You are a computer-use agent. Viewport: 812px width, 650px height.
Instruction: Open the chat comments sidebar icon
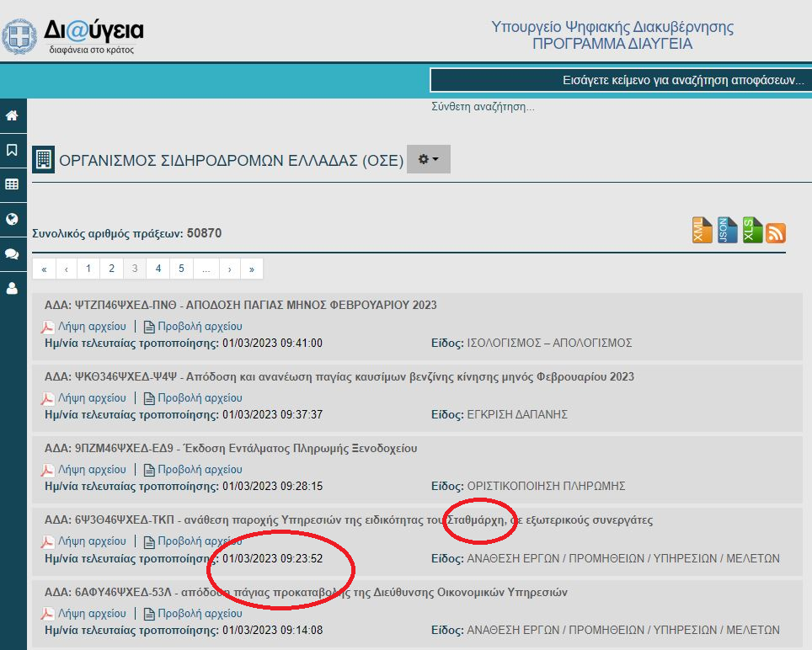pyautogui.click(x=12, y=253)
